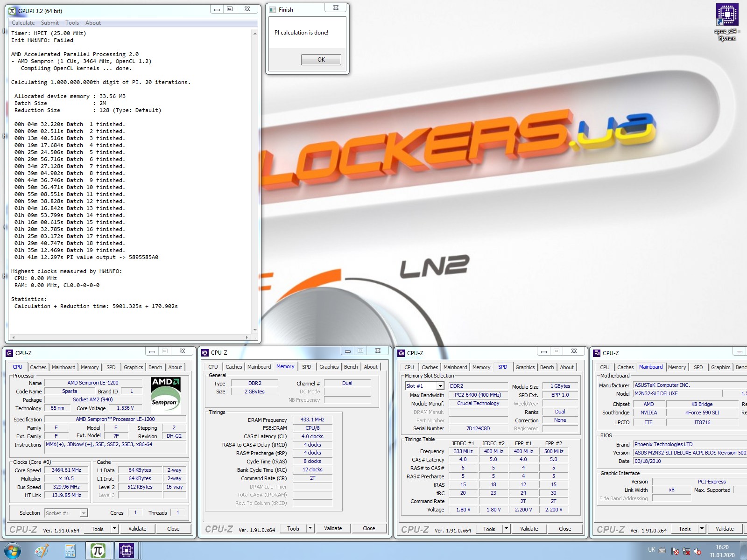Click the Bus Speed 329.96 MHz value
The height and width of the screenshot is (560, 747).
(x=66, y=487)
